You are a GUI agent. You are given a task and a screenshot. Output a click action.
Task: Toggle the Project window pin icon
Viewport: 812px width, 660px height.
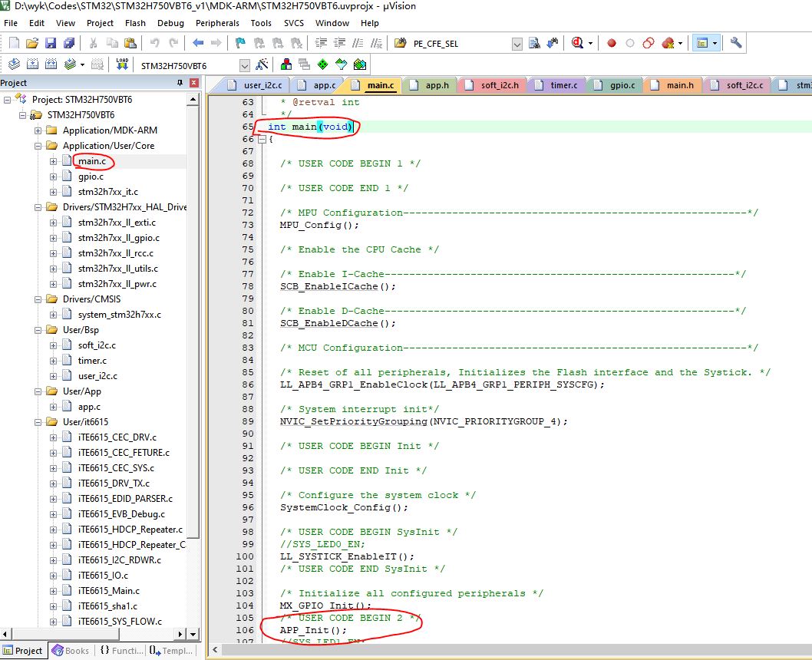pos(180,83)
